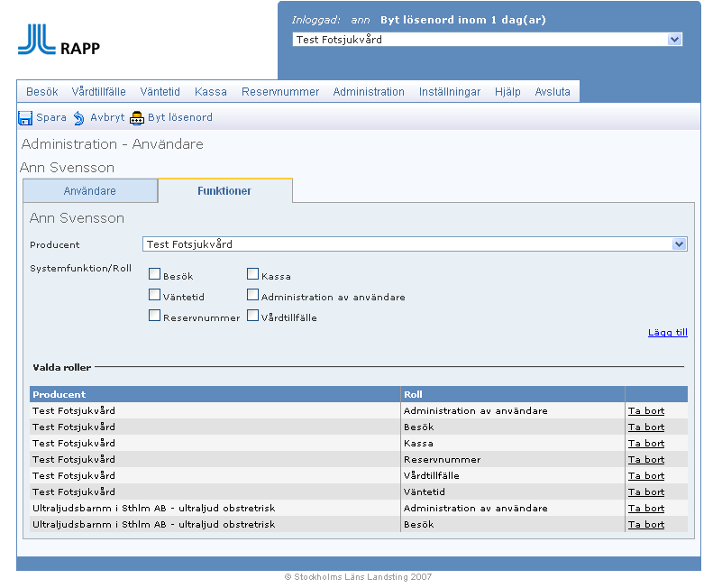Click the Byt lösenord toolbar text

[180, 117]
